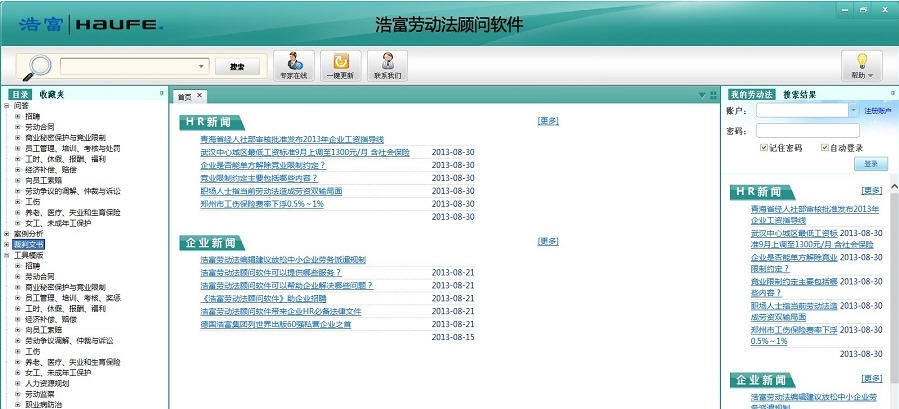Select 职业病防治 tree item

point(44,404)
